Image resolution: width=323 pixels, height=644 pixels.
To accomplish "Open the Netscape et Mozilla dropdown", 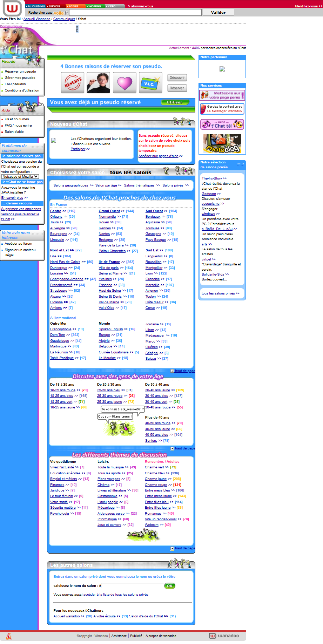I will click(x=20, y=176).
